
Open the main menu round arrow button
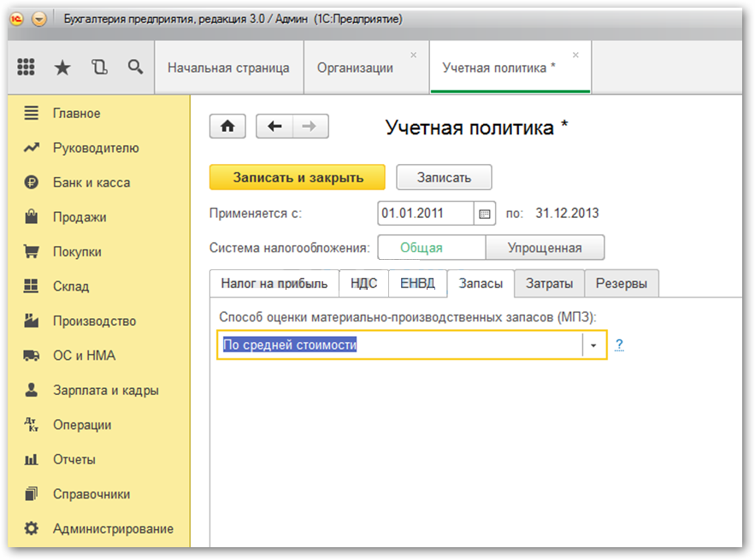pos(39,20)
